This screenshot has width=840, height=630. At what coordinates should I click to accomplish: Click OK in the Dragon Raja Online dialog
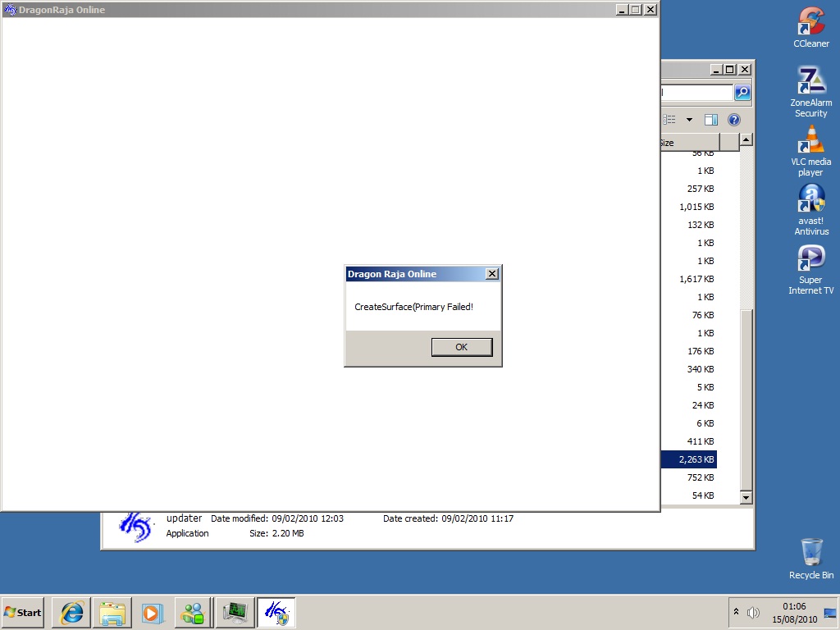461,347
